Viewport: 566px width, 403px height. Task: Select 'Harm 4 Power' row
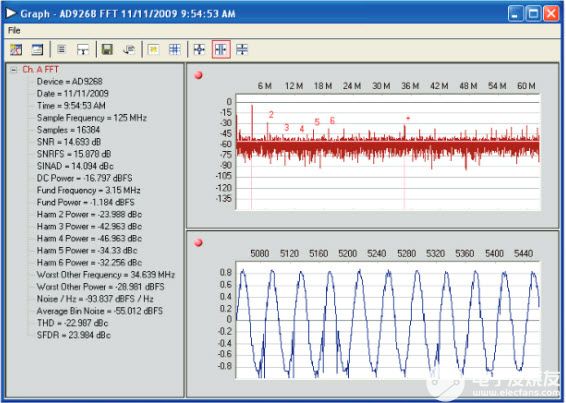tap(89, 239)
